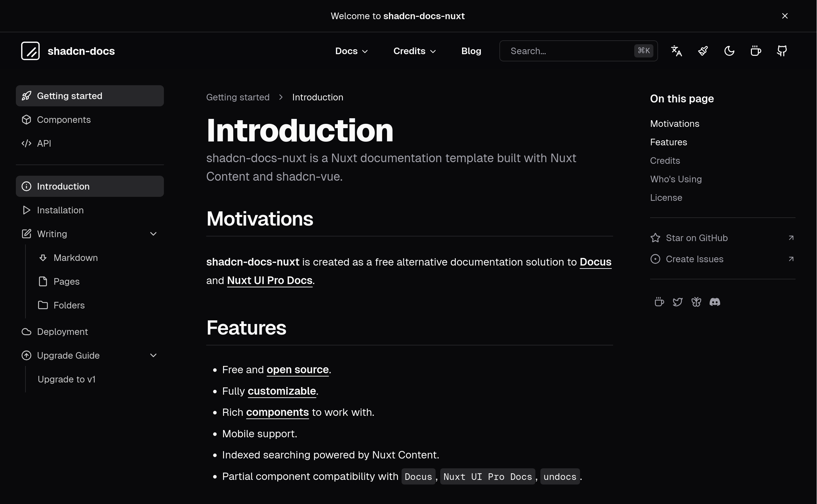
Task: Click the coffee cup icon in header
Action: (755, 51)
